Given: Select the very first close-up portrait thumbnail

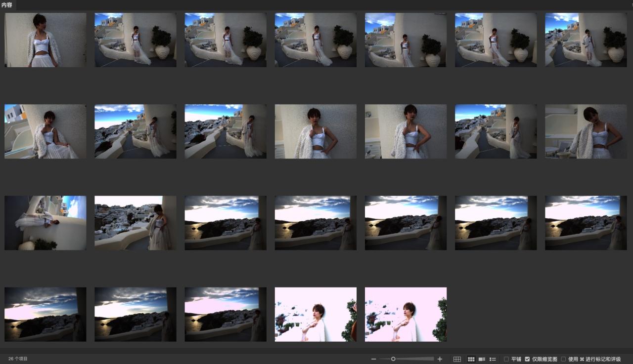Looking at the screenshot, I should click(45, 40).
